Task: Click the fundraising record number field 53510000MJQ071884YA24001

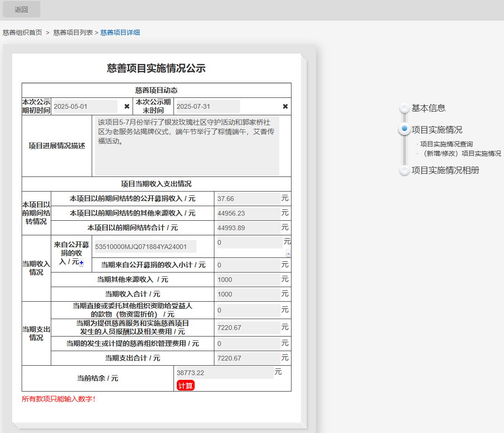Action: 146,247
